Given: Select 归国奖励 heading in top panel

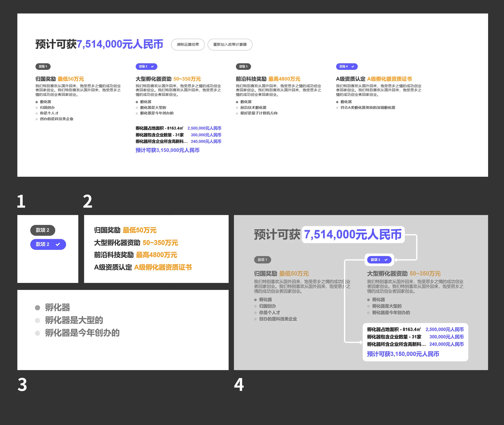Looking at the screenshot, I should [46, 79].
